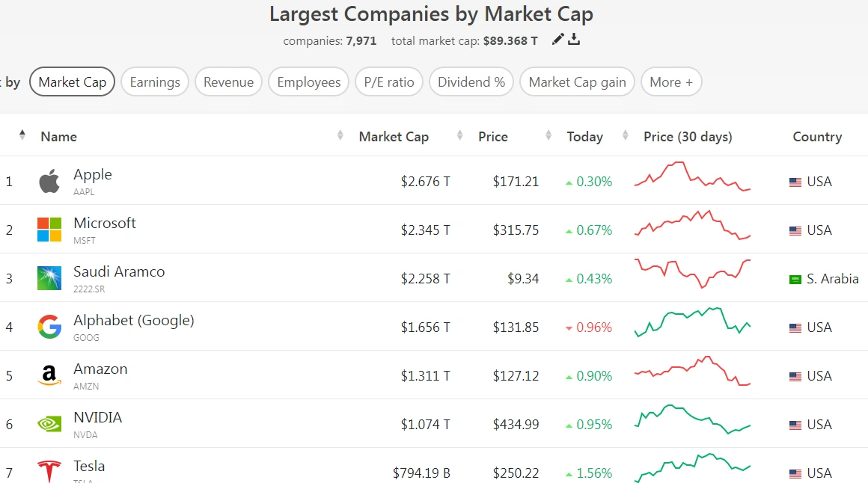This screenshot has height=483, width=868.
Task: Select the Saudi Aramco logo
Action: pos(49,278)
